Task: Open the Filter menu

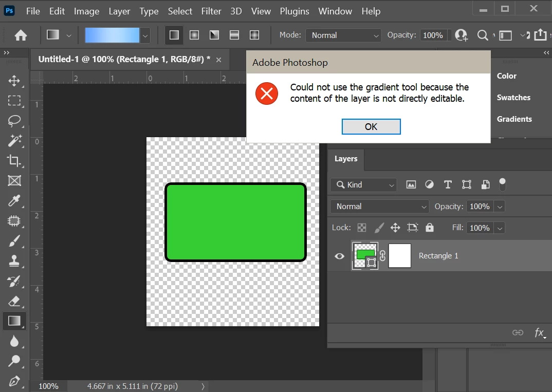Action: tap(211, 11)
